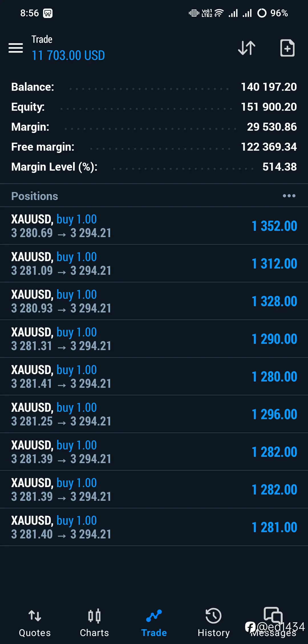Tap the Balance row value 140 197.20
The width and height of the screenshot is (308, 644).
pos(269,87)
